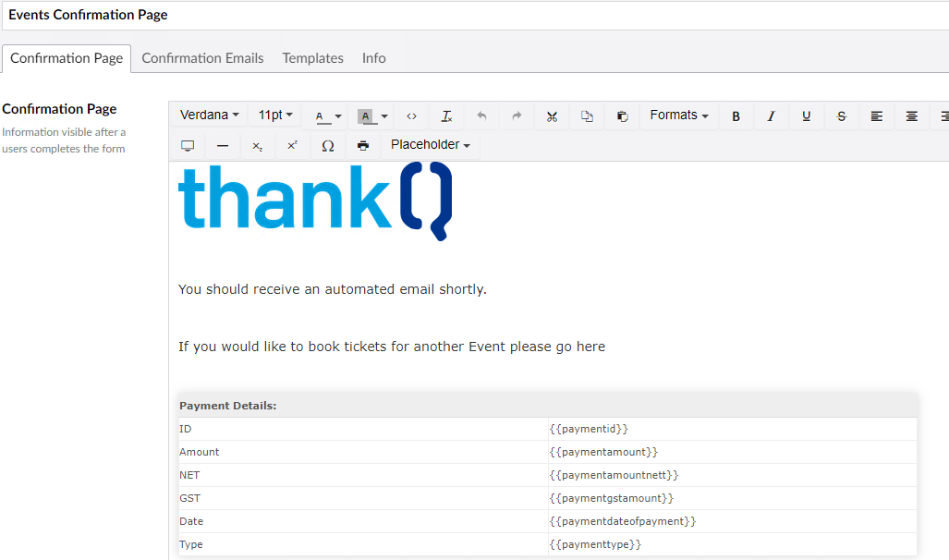Click the paste icon in toolbar
This screenshot has width=949, height=560.
(622, 116)
